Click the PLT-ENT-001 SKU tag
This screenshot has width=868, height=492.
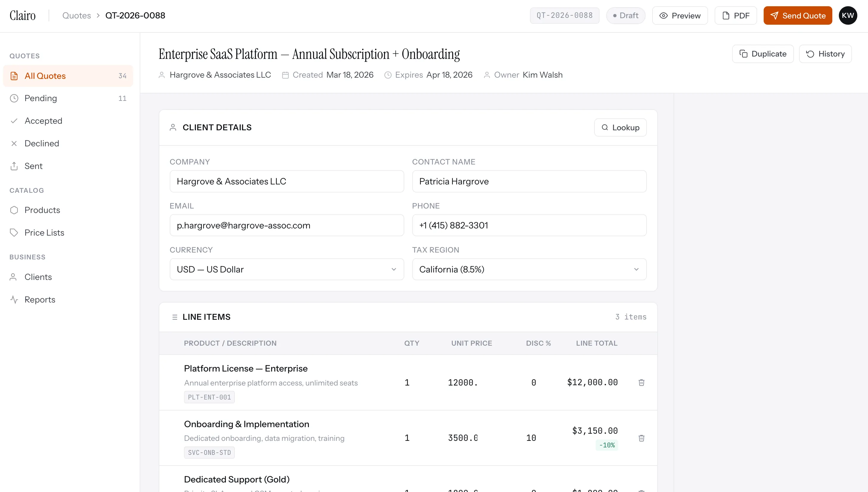tap(209, 397)
